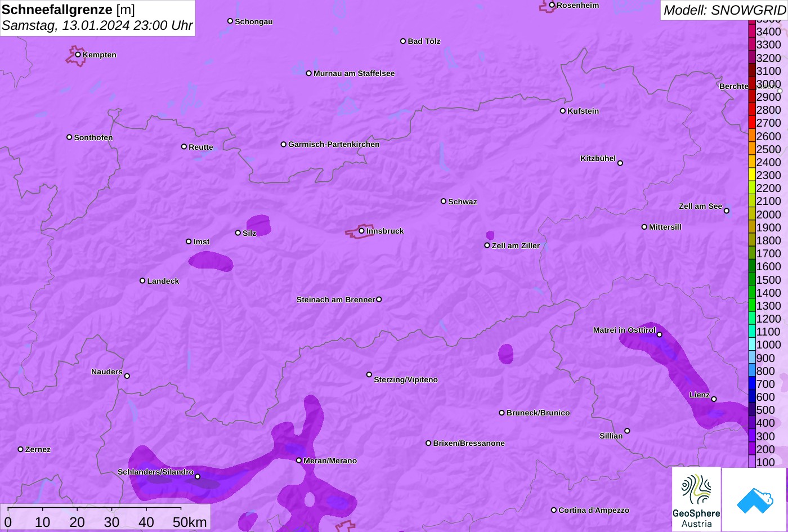
Task: Click the 100 m legend color
Action: pyautogui.click(x=752, y=462)
